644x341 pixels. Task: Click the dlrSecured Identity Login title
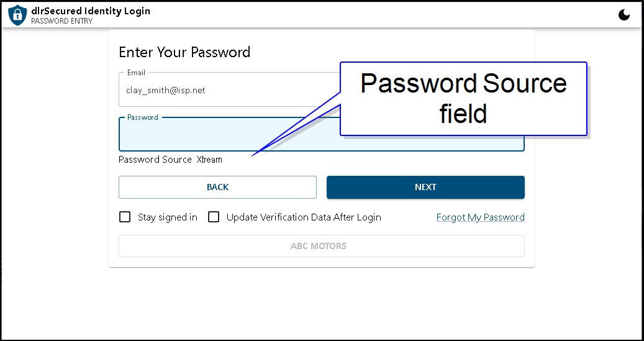[x=91, y=11]
